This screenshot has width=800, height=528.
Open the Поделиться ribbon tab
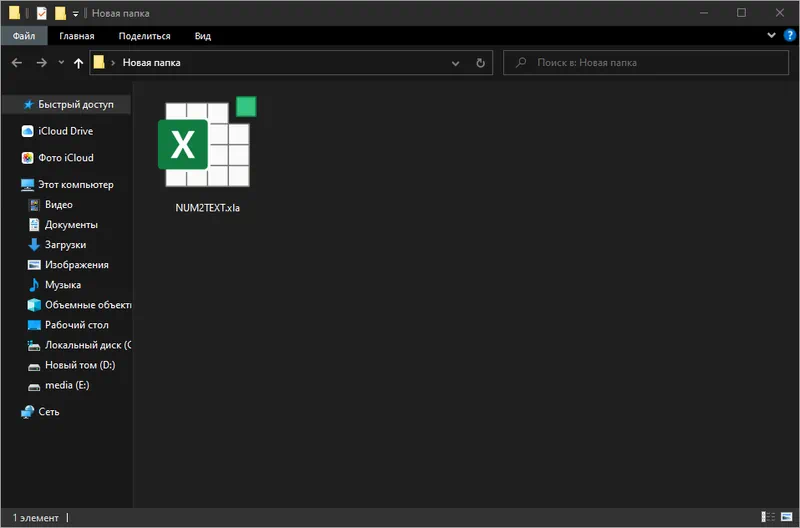(x=144, y=36)
